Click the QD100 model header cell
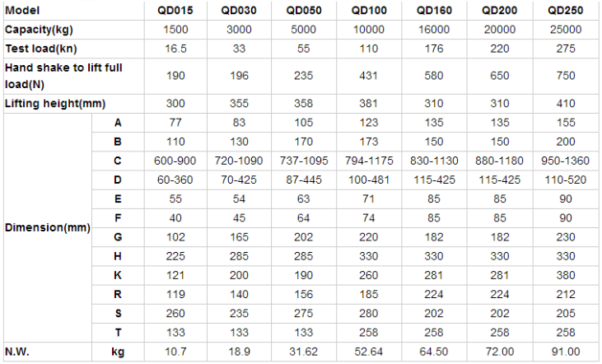 pos(369,11)
